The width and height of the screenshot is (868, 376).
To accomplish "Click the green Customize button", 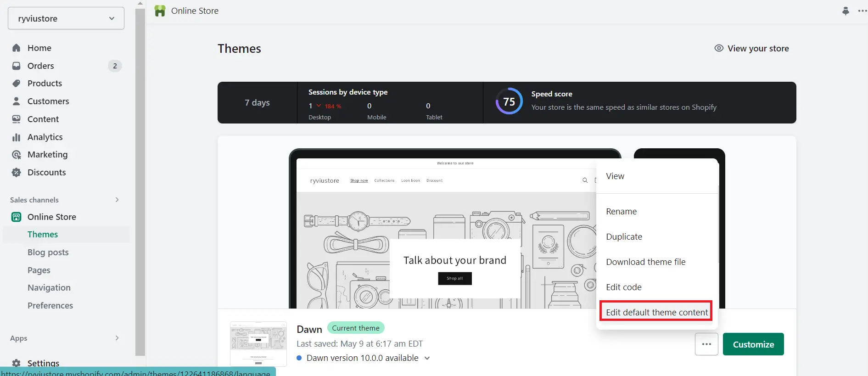I will [753, 344].
